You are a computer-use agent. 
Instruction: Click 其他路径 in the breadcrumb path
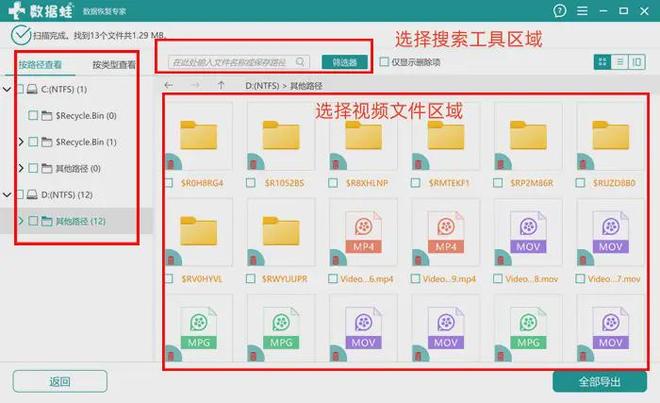point(306,86)
